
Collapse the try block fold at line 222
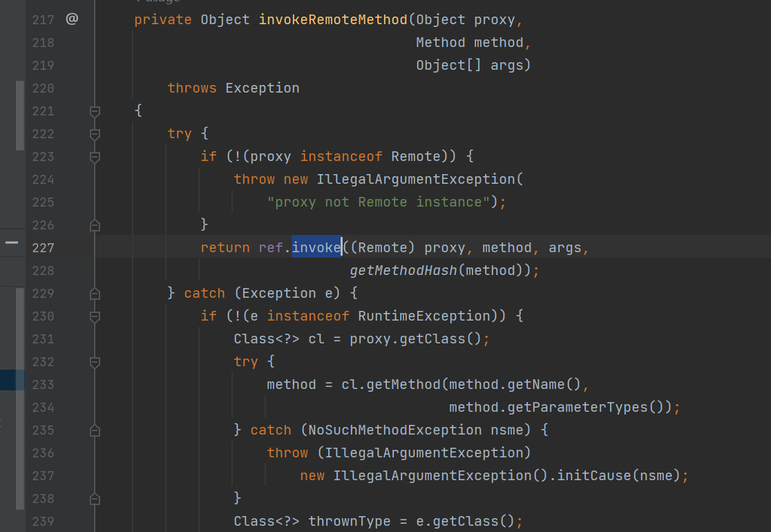click(95, 134)
